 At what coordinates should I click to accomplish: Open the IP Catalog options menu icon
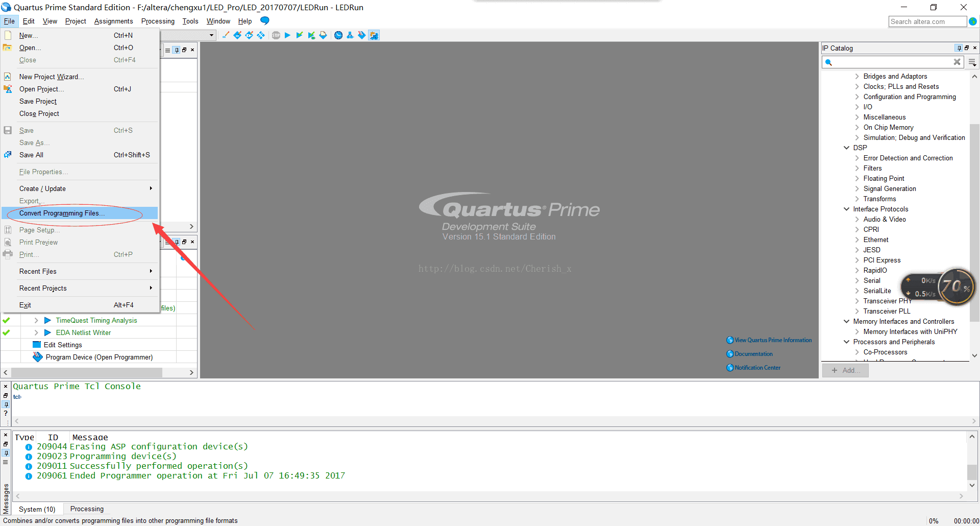tap(972, 62)
